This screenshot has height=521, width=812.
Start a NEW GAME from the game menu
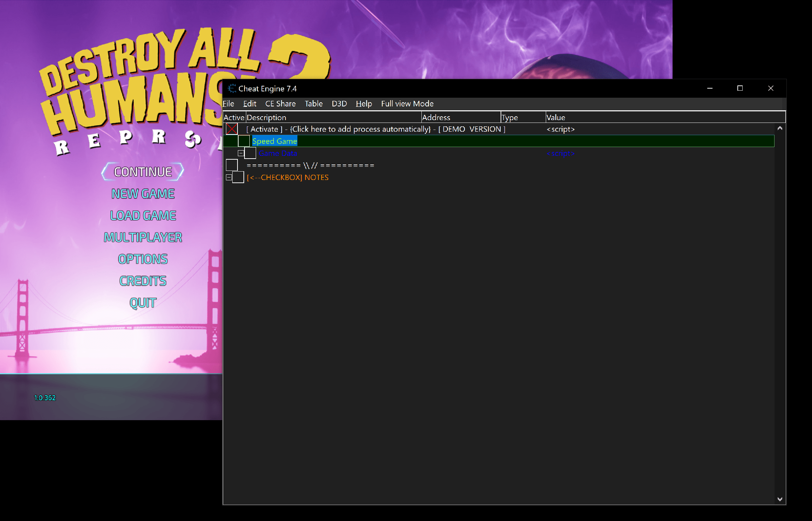coord(142,193)
